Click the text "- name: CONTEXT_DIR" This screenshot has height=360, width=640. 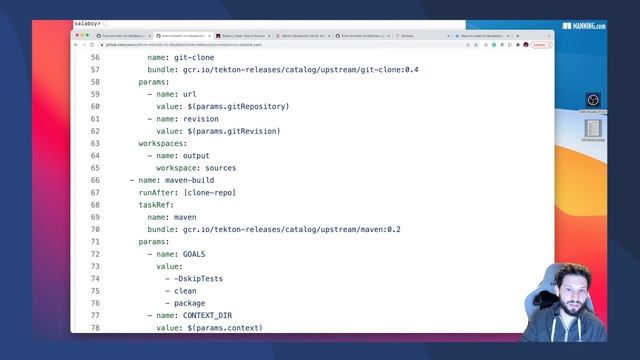190,315
